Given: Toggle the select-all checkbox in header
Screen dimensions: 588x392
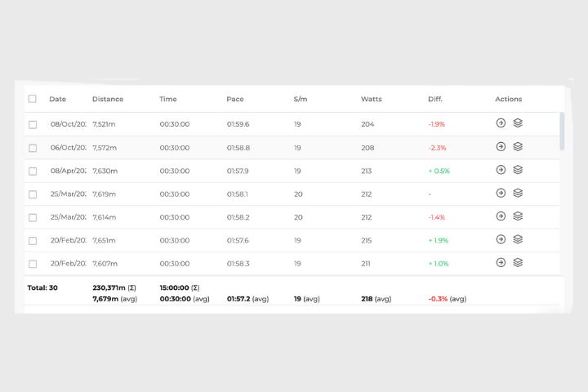Looking at the screenshot, I should [x=33, y=99].
